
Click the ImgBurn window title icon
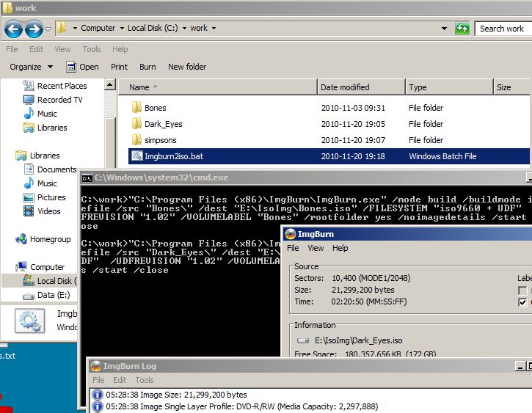(291, 234)
